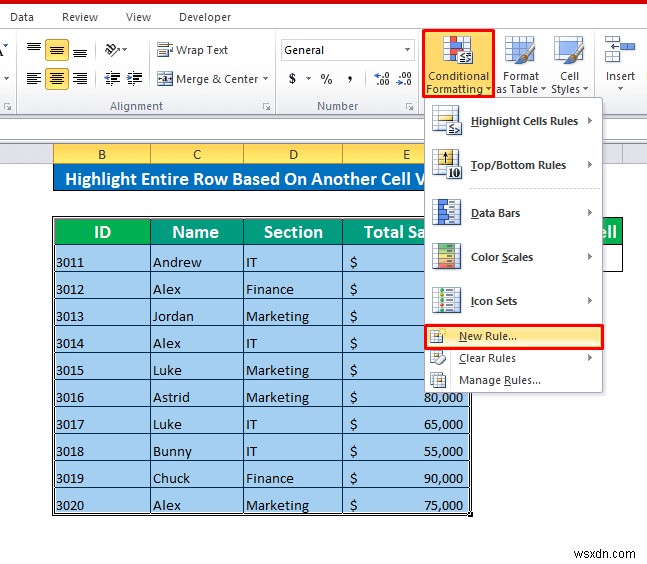
Task: Open the Review ribbon tab
Action: coord(80,17)
